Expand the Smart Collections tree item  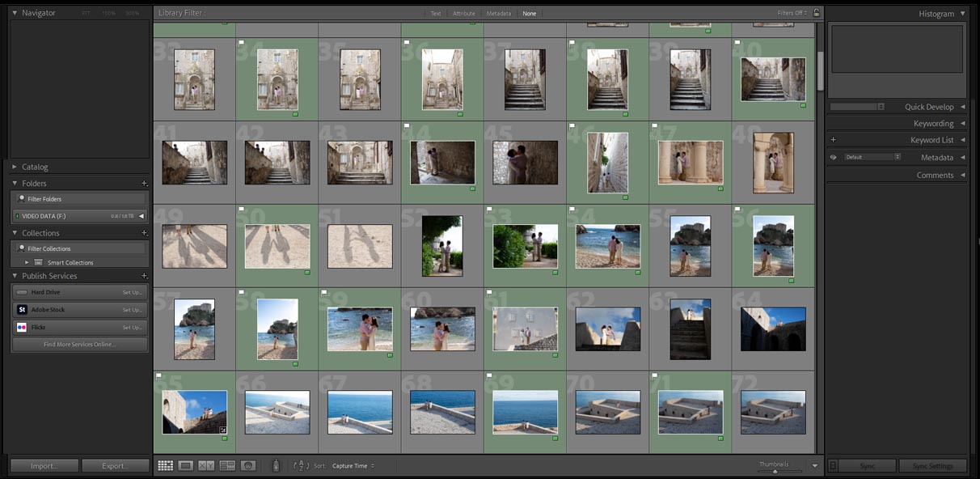25,262
